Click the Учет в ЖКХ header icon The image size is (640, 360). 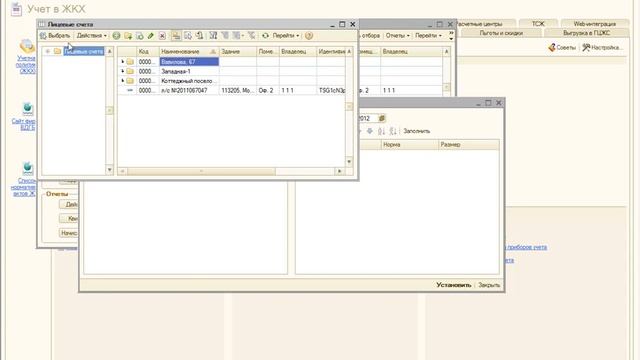click(x=16, y=9)
